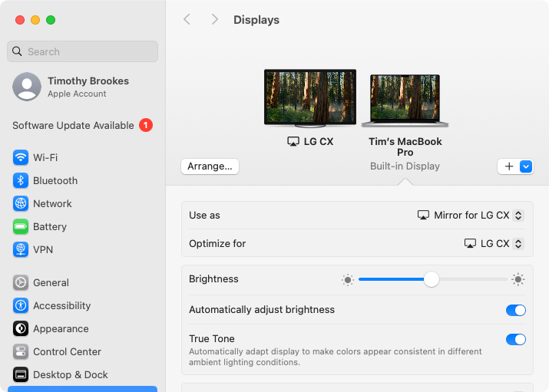
Task: Open Bluetooth settings pane
Action: 82,180
